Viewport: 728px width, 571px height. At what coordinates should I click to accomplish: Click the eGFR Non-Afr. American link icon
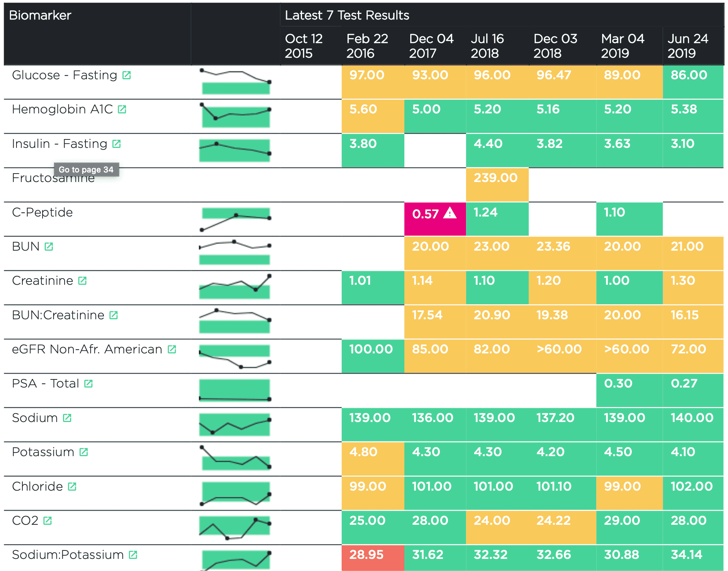tap(172, 349)
